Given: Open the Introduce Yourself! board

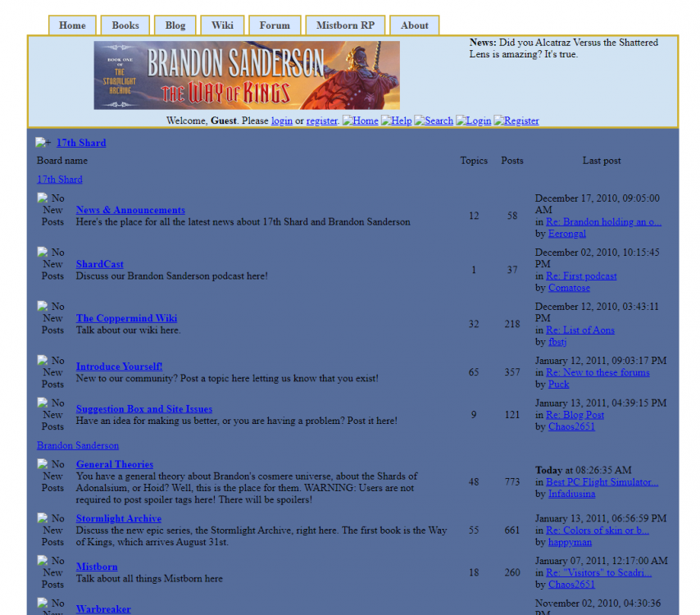Looking at the screenshot, I should click(x=119, y=367).
